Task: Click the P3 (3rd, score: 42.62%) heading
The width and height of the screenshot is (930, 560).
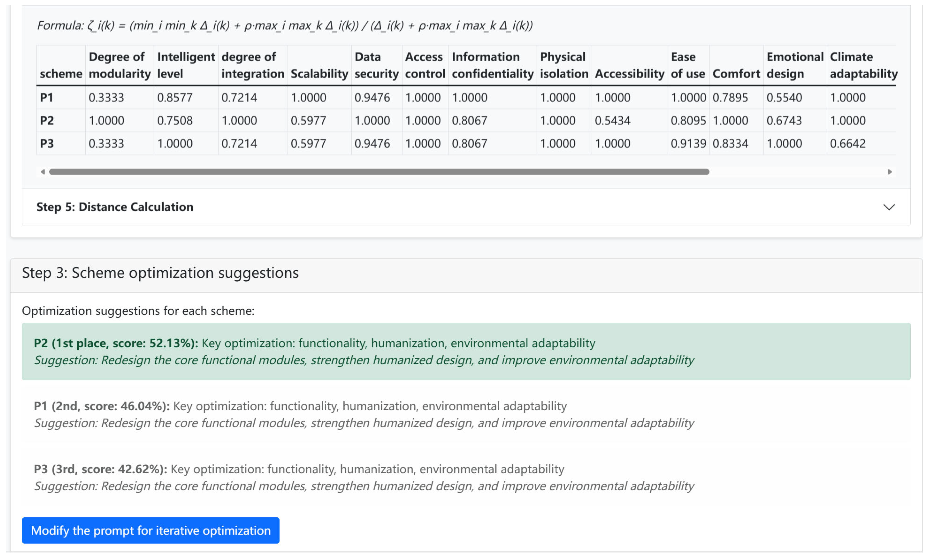Action: (x=100, y=469)
